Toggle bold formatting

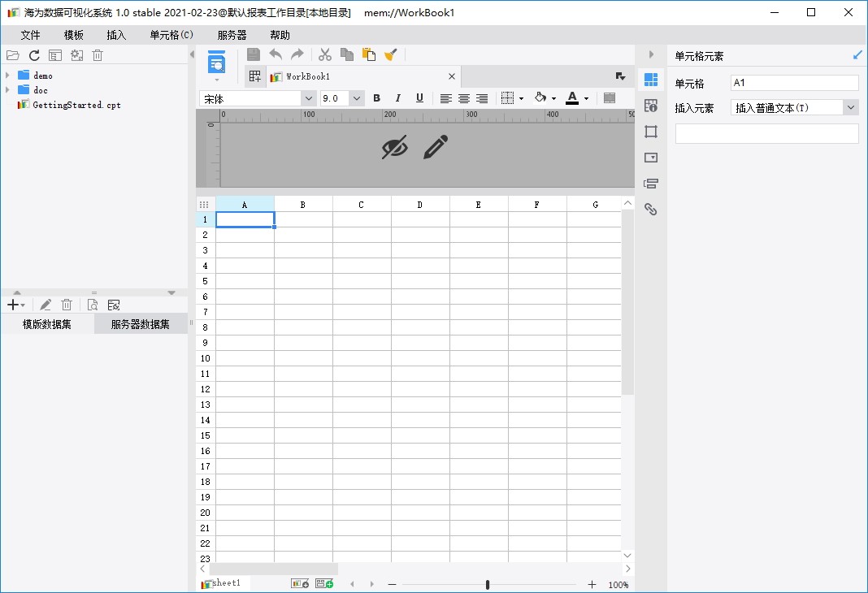[376, 98]
